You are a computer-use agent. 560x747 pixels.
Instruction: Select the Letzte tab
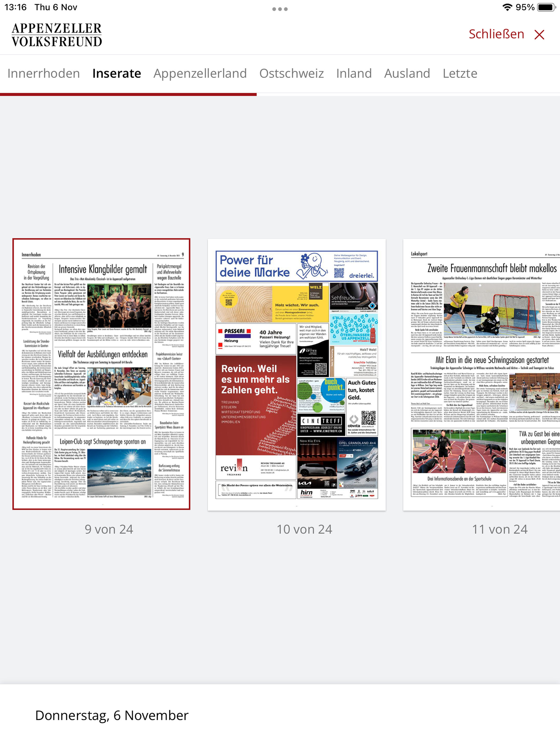pyautogui.click(x=460, y=73)
